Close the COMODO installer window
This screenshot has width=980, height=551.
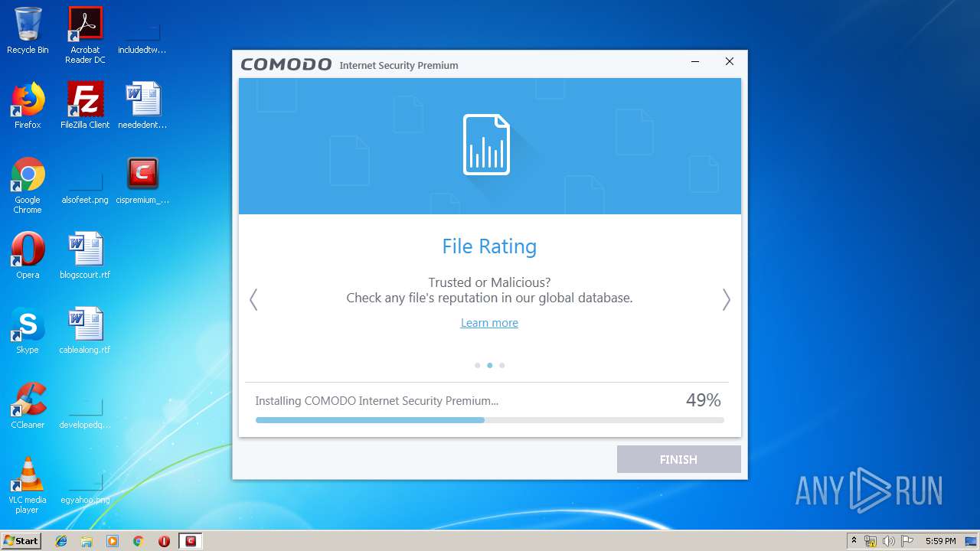point(729,62)
